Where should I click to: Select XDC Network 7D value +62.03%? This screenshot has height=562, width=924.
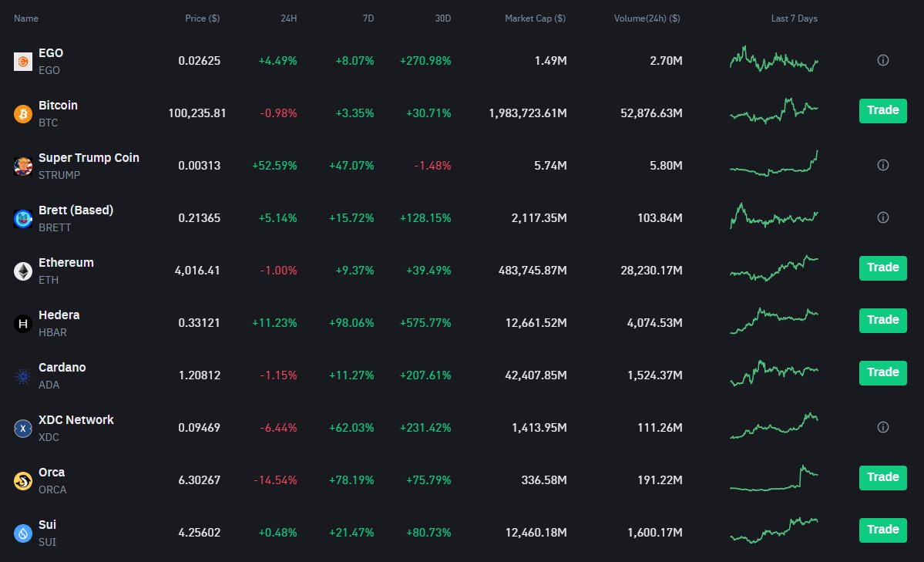tap(351, 428)
